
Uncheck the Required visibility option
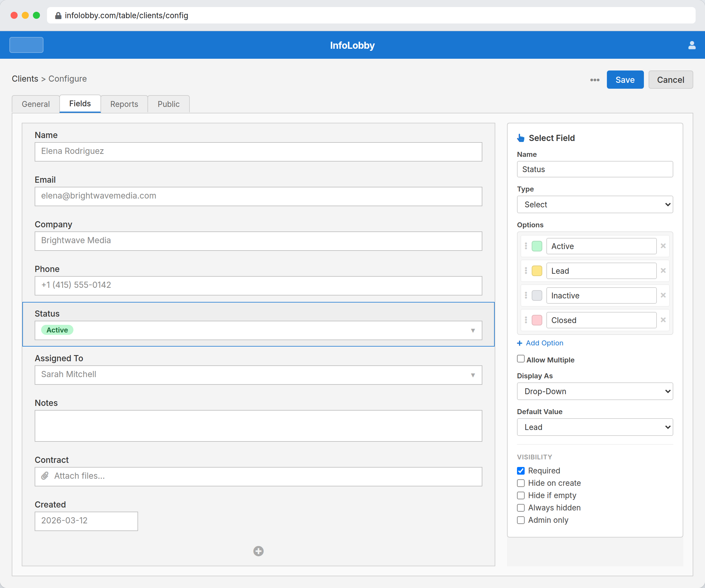pos(521,471)
